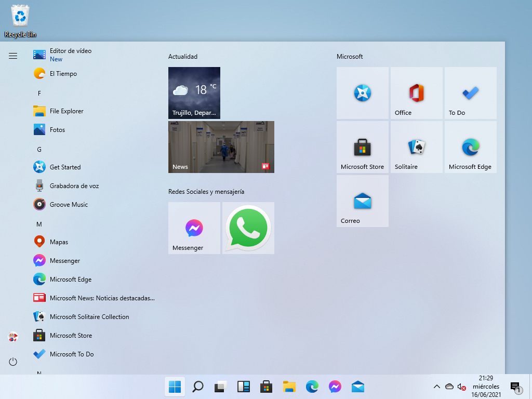Open the notification center
This screenshot has width=532, height=399.
click(x=516, y=387)
